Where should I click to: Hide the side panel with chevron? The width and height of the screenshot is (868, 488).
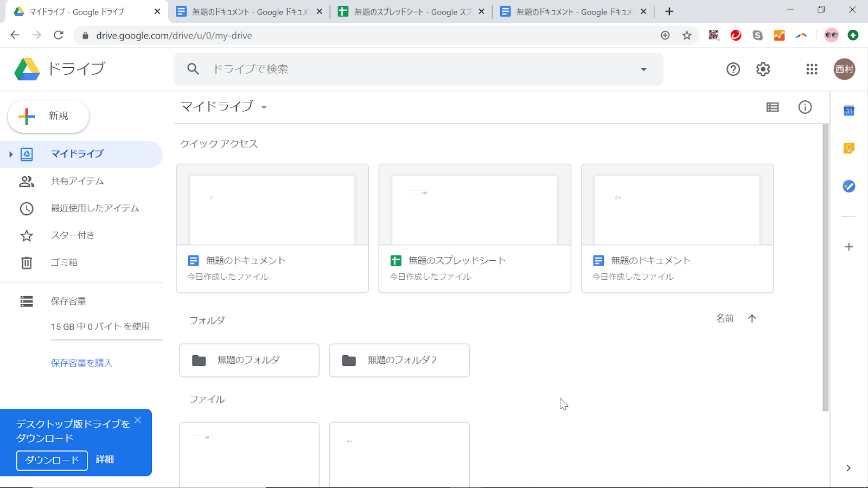coord(848,468)
